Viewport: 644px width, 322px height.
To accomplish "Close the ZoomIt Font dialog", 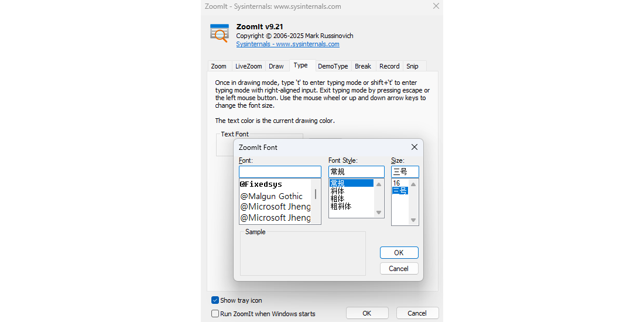I will (x=414, y=148).
